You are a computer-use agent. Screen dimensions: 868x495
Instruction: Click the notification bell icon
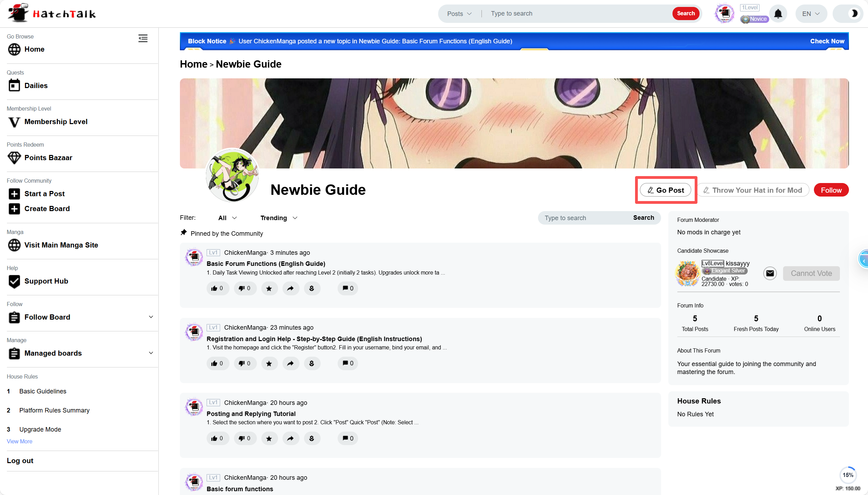pos(778,14)
